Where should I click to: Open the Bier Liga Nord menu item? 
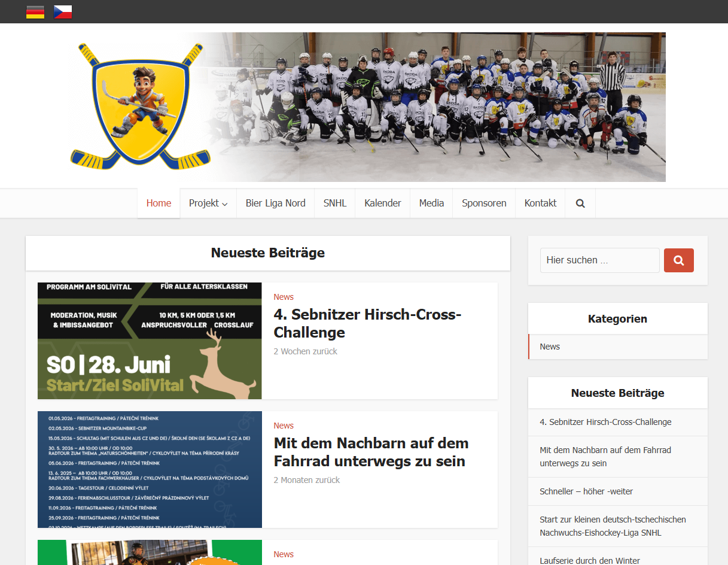click(x=275, y=203)
